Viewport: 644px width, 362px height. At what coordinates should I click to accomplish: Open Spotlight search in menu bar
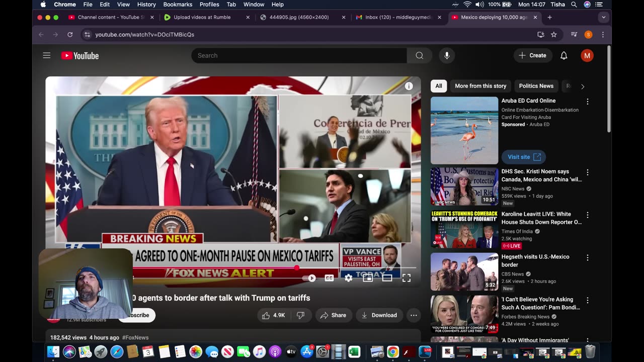(574, 4)
